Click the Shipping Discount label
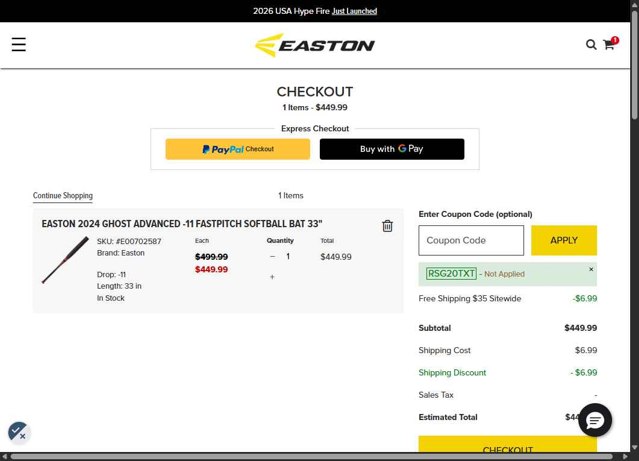Image resolution: width=639 pixels, height=461 pixels. click(452, 373)
